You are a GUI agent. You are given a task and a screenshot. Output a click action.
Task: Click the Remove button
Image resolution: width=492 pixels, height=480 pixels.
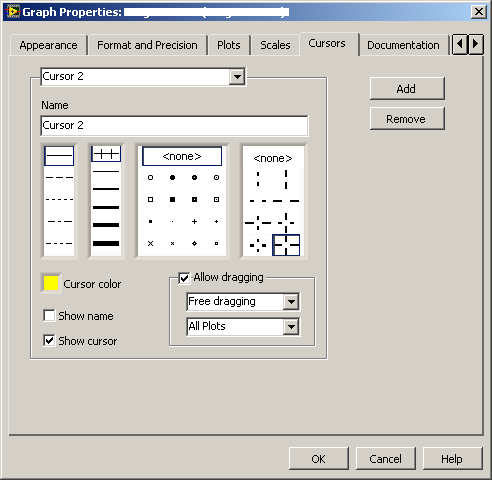(x=407, y=119)
